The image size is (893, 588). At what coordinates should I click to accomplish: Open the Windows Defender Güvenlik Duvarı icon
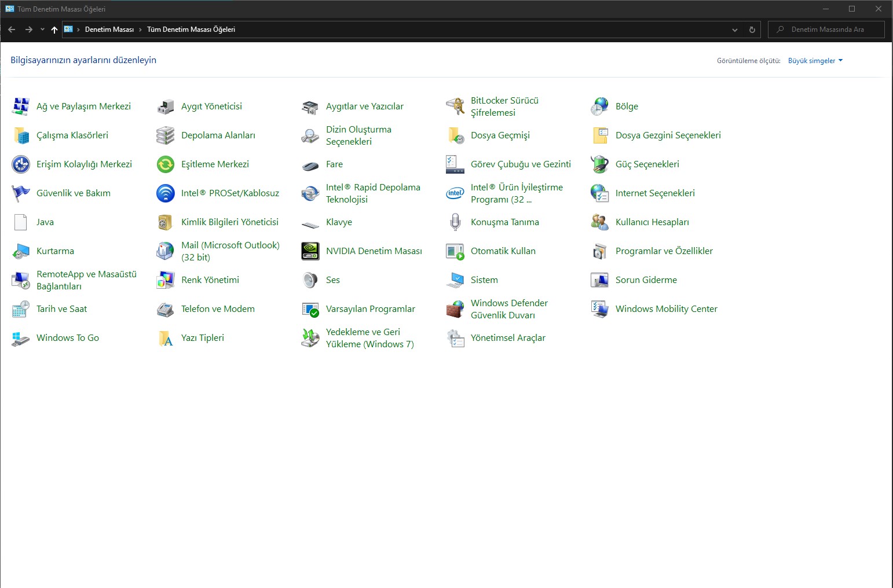455,309
